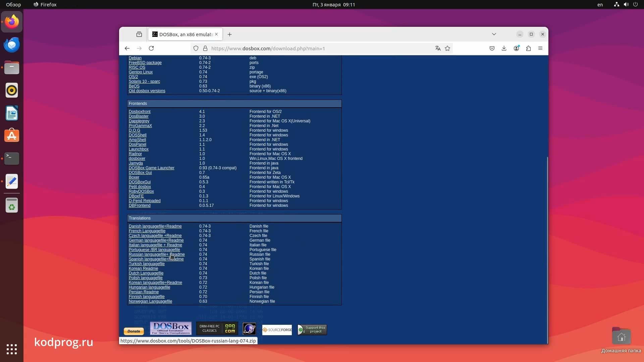Viewport: 644px width, 362px height.
Task: Click the tracking protection shield icon
Action: click(x=196, y=48)
